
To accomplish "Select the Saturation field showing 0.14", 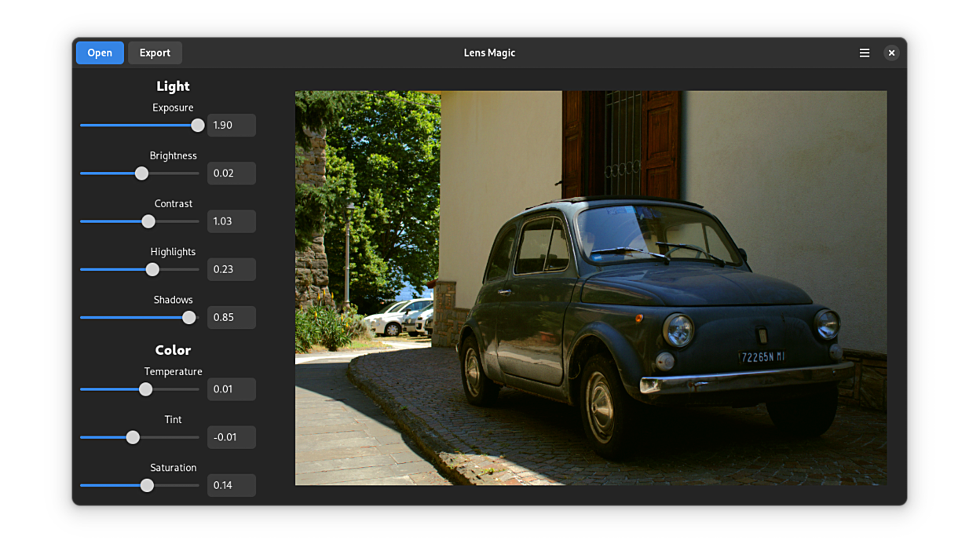I will pyautogui.click(x=231, y=485).
